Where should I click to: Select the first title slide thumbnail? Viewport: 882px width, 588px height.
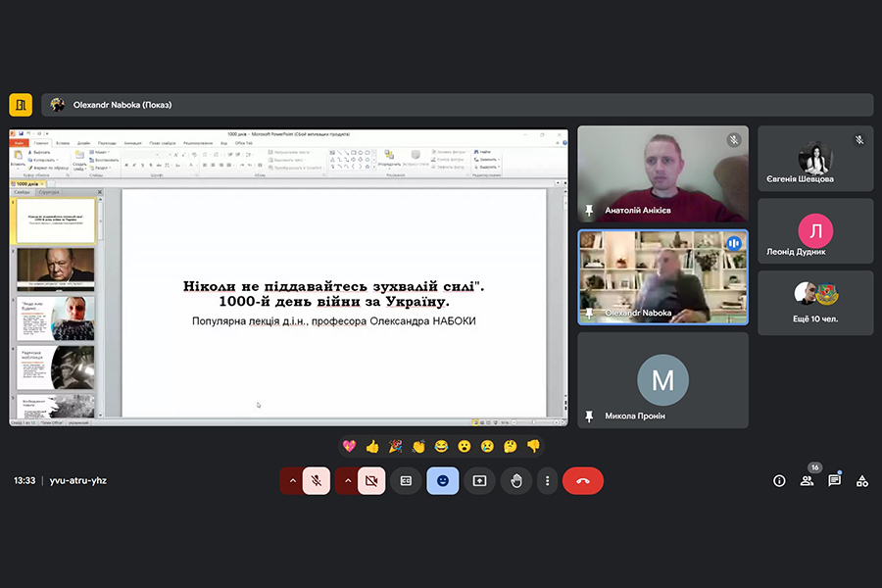56,220
